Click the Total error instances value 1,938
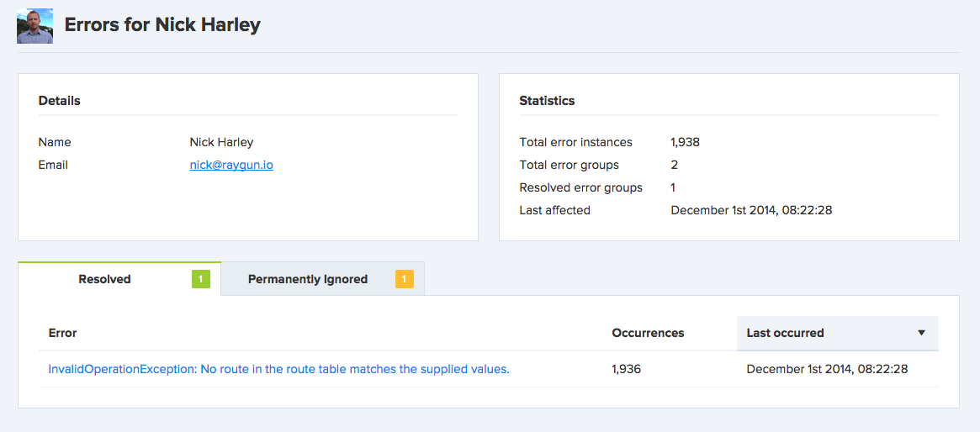The width and height of the screenshot is (980, 432). [x=685, y=142]
